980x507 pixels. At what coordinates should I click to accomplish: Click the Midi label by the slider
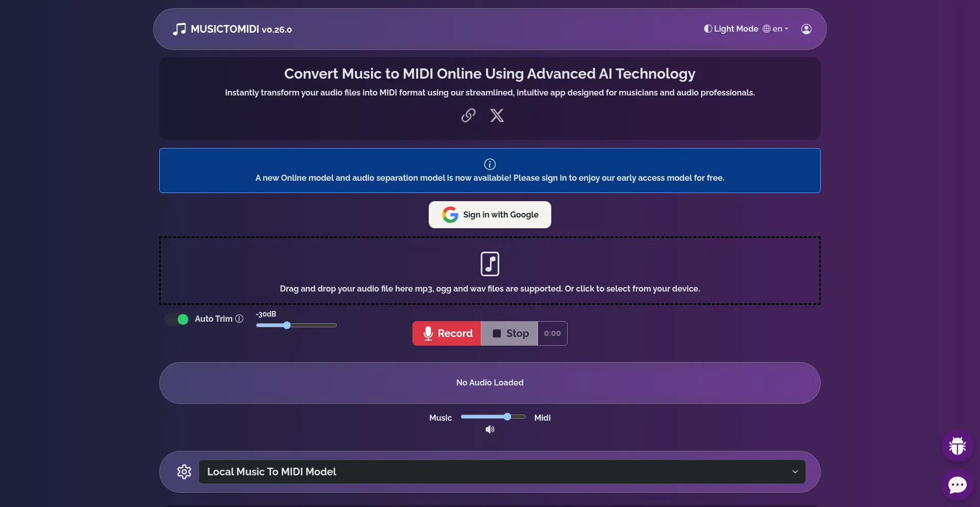click(542, 418)
